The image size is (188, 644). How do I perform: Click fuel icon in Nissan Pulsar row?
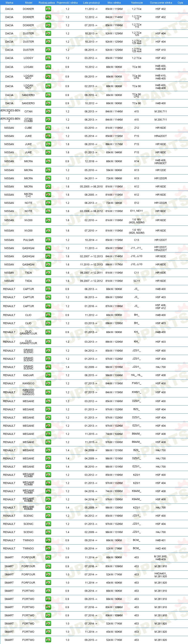(48, 240)
